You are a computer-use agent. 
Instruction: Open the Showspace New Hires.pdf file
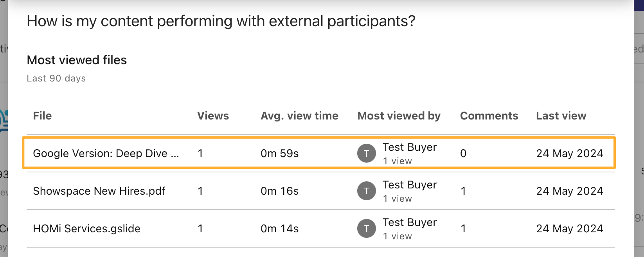[x=99, y=191]
